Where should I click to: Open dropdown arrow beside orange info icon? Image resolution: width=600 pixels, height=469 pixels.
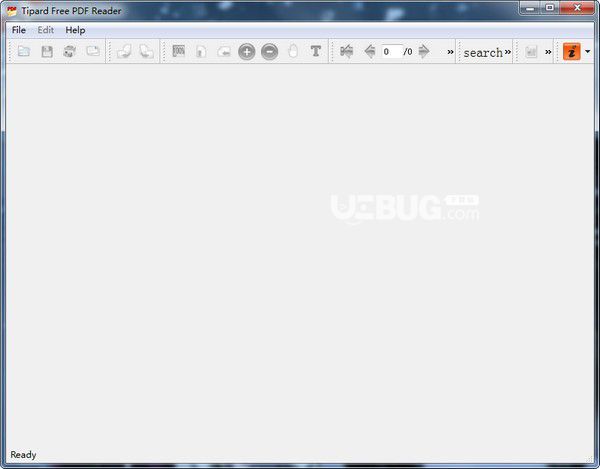(588, 51)
